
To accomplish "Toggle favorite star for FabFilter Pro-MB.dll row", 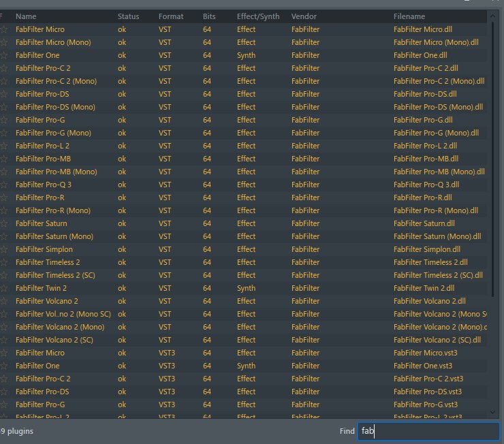I will point(3,159).
